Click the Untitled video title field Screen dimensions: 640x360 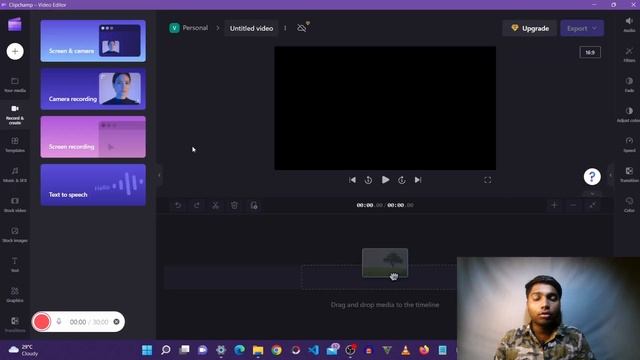click(251, 29)
